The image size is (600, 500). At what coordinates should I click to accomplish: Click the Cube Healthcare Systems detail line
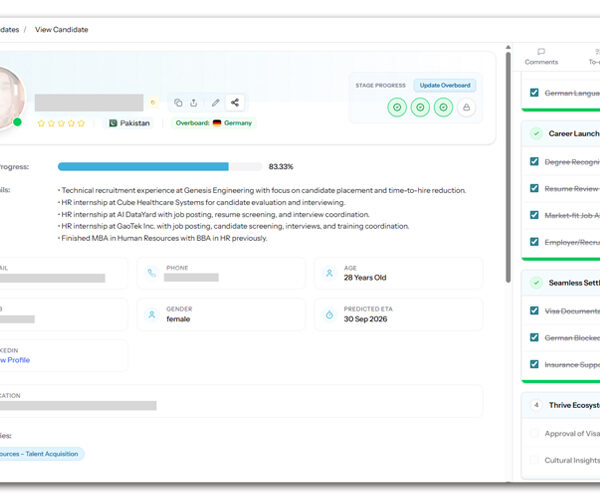[x=201, y=202]
